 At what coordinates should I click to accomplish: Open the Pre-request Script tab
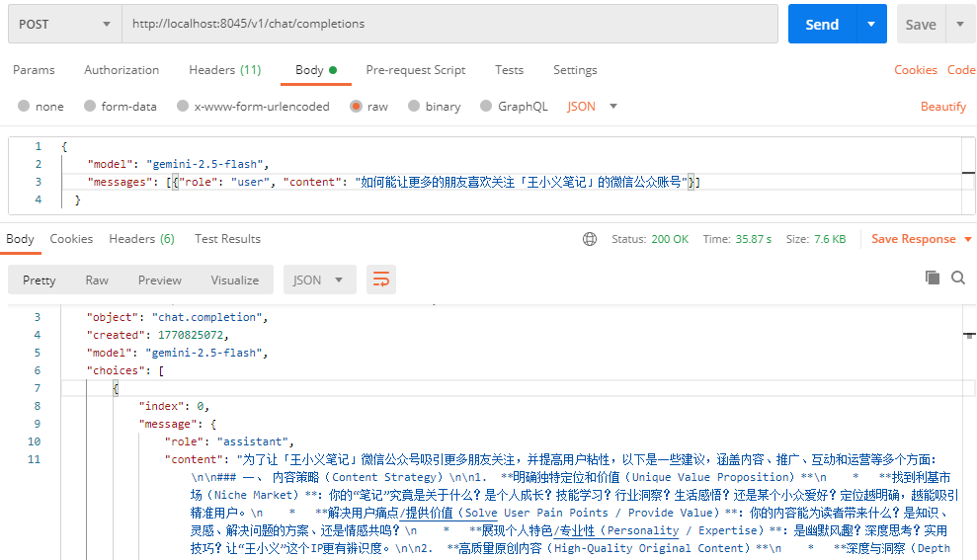[x=415, y=70]
